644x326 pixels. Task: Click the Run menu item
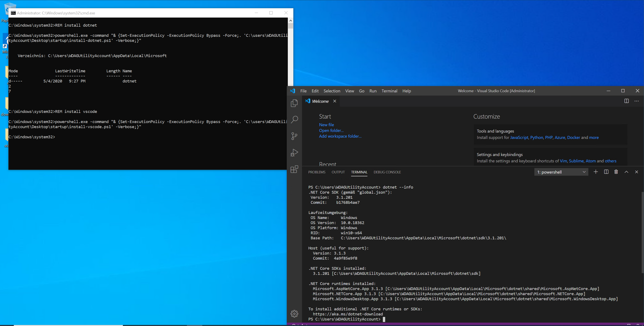[x=373, y=91]
